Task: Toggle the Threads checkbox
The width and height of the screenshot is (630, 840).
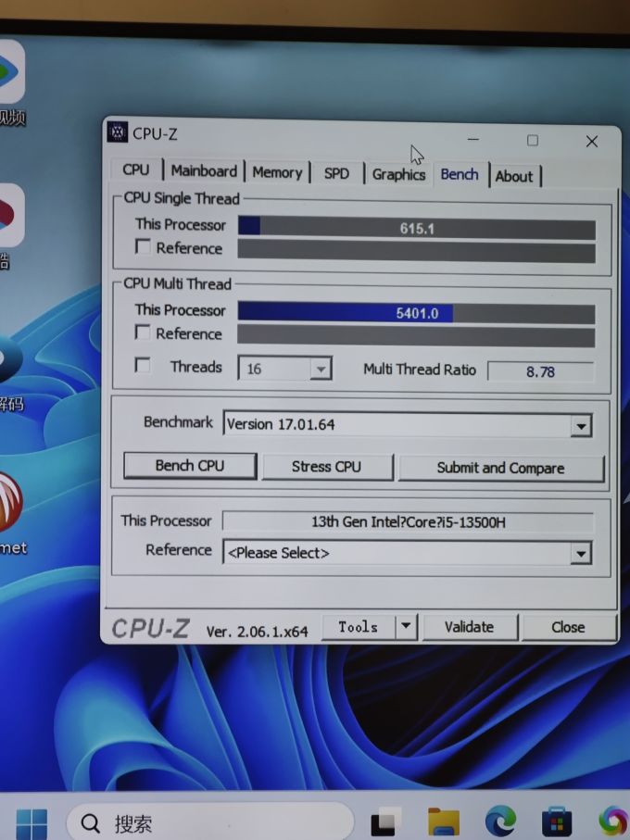Action: [x=142, y=365]
